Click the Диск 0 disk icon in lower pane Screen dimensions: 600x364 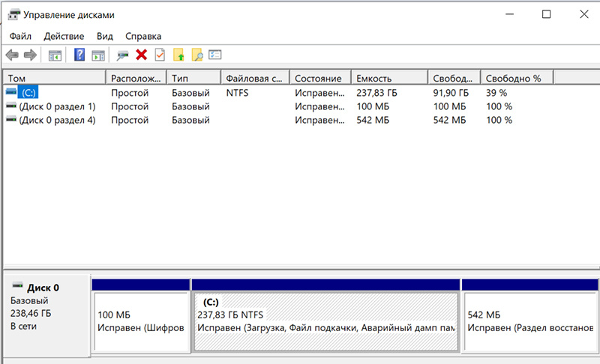click(17, 285)
